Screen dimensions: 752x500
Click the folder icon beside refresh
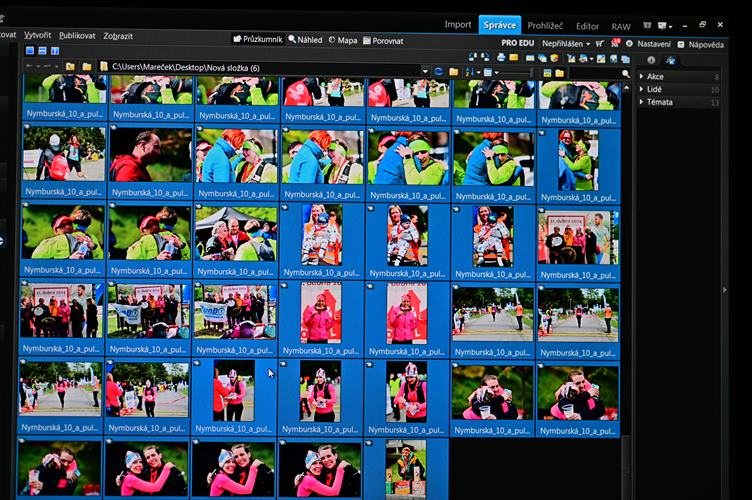click(x=454, y=72)
